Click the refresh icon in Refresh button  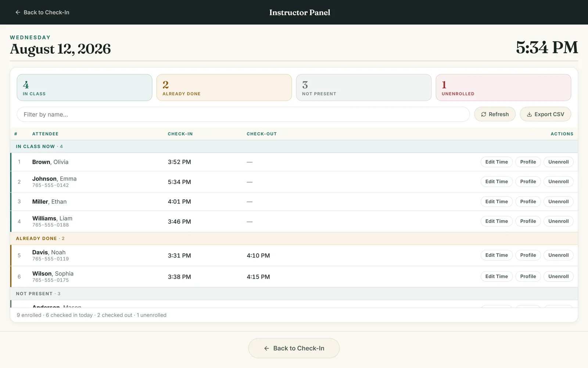pos(484,114)
